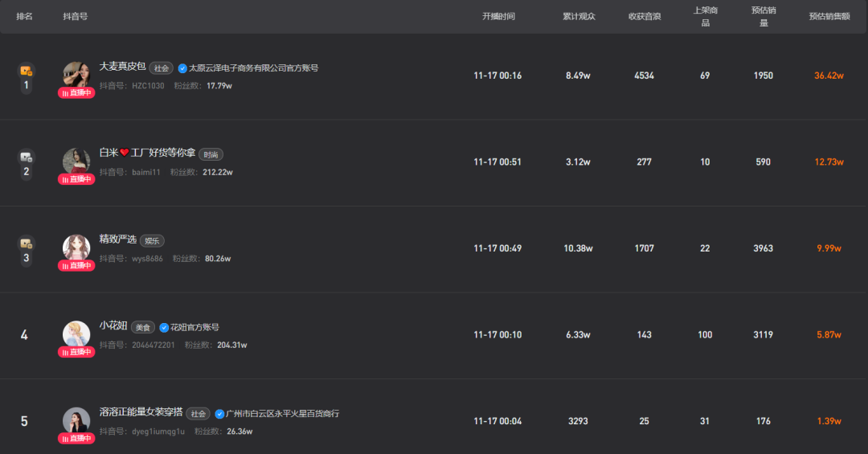Open the 大麦真皮包 avatar thumbnail
This screenshot has width=868, height=454.
76,75
